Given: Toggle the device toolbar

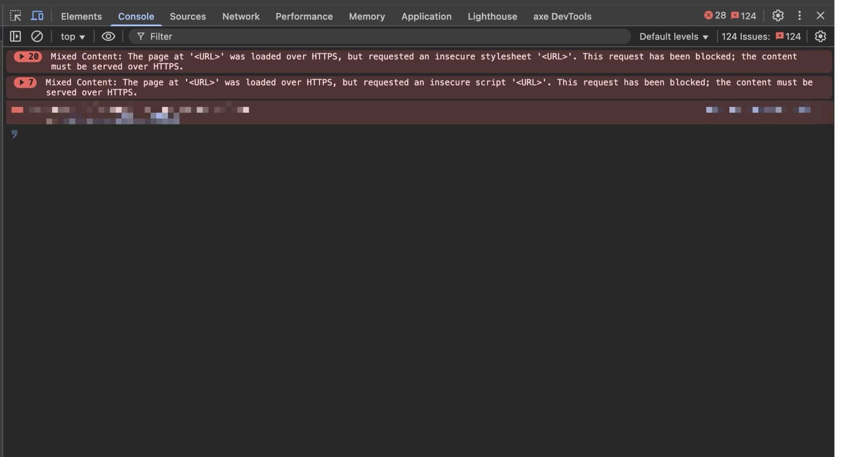Looking at the screenshot, I should coord(37,16).
